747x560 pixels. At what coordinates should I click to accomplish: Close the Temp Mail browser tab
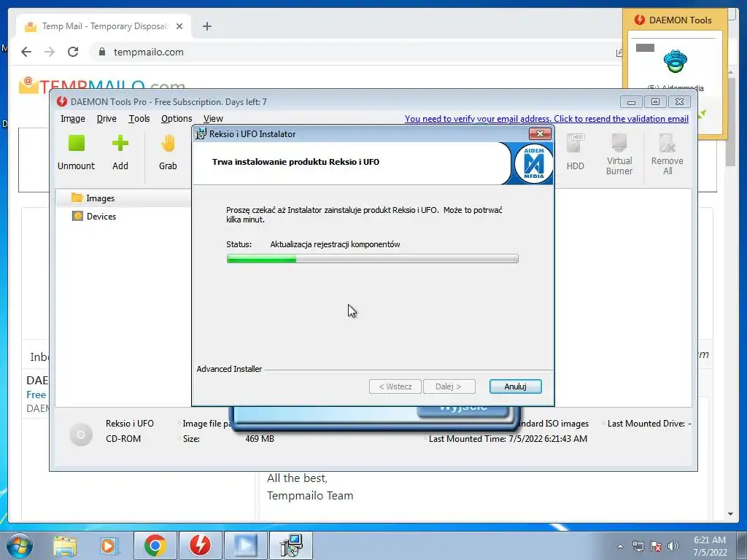click(179, 26)
